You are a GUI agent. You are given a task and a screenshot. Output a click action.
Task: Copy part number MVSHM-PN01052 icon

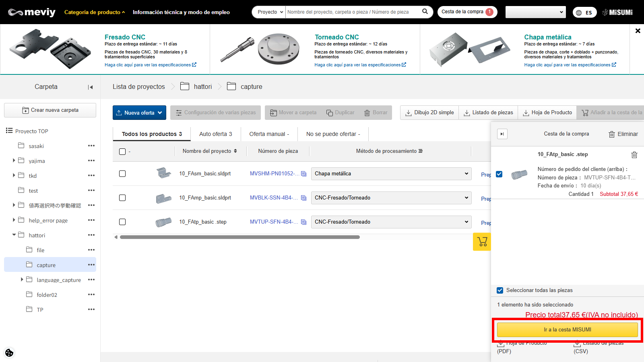tap(303, 174)
